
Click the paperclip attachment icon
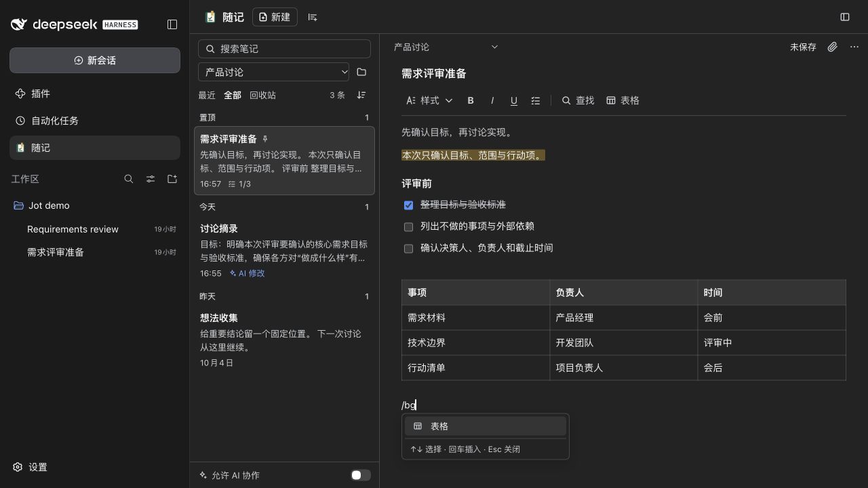[x=833, y=47]
